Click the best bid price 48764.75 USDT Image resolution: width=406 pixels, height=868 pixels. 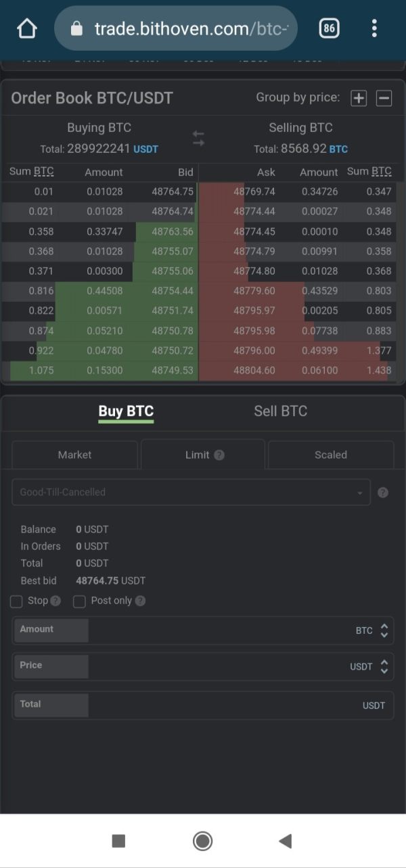110,580
